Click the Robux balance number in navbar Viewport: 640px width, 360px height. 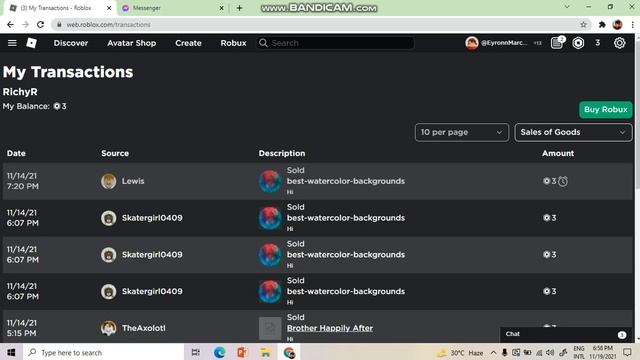pos(597,43)
